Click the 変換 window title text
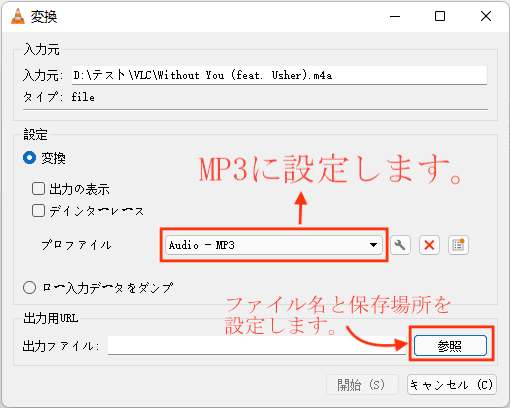Image resolution: width=510 pixels, height=408 pixels. 44,17
